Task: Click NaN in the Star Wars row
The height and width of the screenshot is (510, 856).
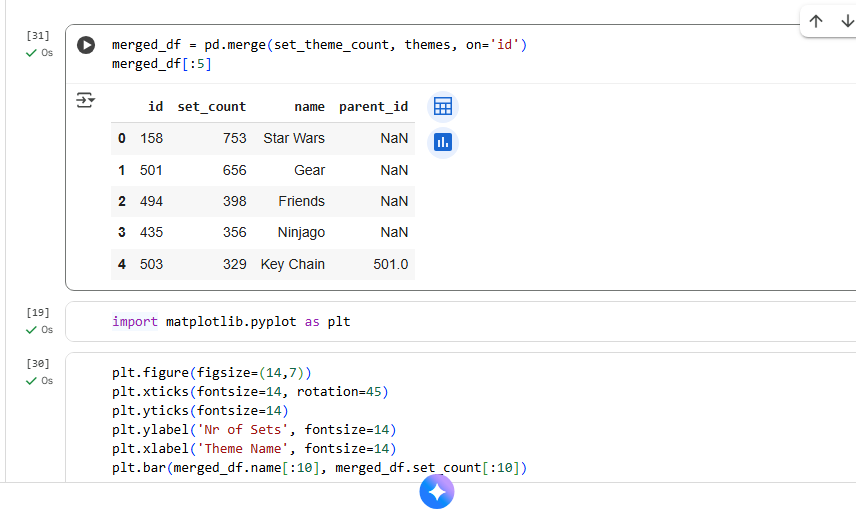Action: (x=394, y=138)
